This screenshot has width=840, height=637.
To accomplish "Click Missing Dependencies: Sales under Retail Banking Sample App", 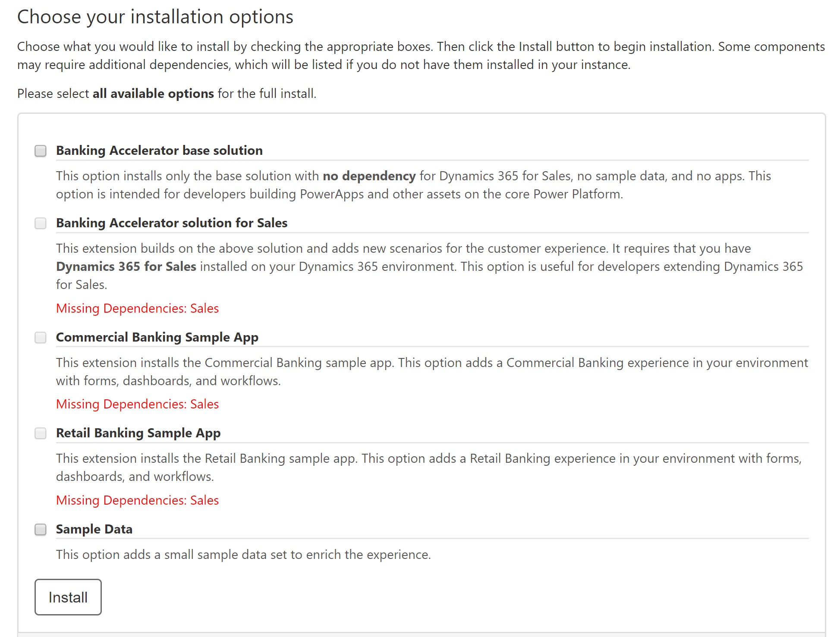I will point(137,500).
